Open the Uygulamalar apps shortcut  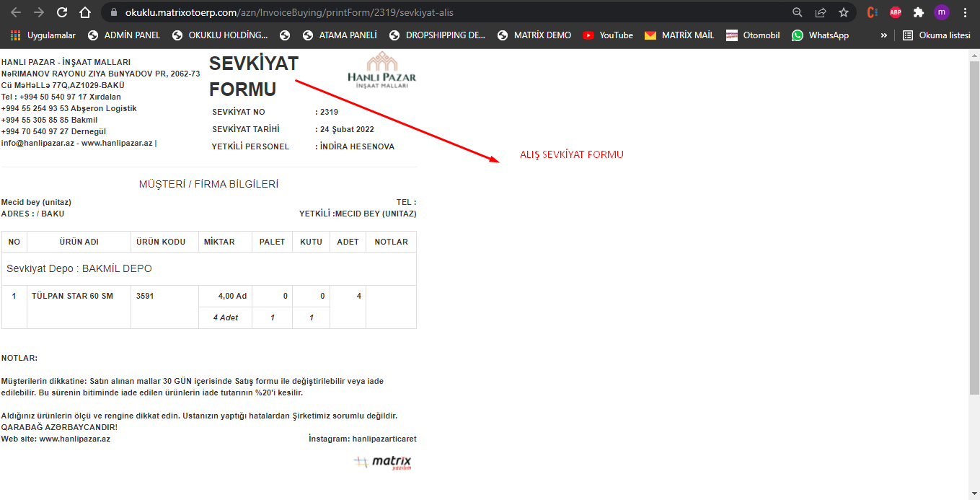pyautogui.click(x=43, y=35)
